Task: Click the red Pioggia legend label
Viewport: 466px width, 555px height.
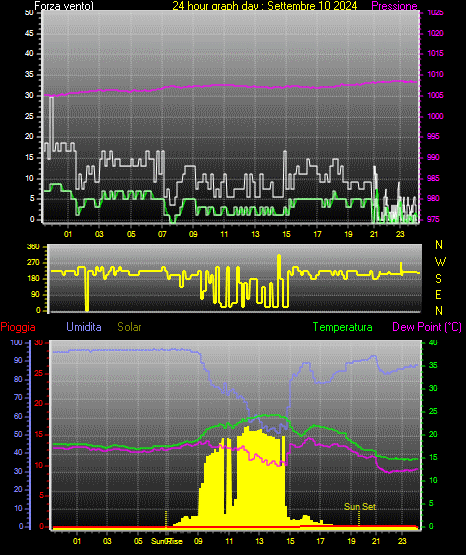Action: click(x=18, y=327)
